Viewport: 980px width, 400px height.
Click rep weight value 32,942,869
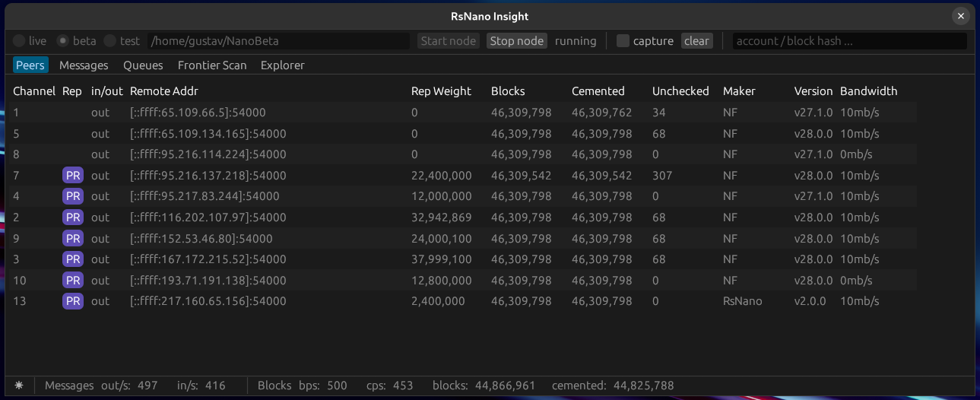tap(442, 217)
